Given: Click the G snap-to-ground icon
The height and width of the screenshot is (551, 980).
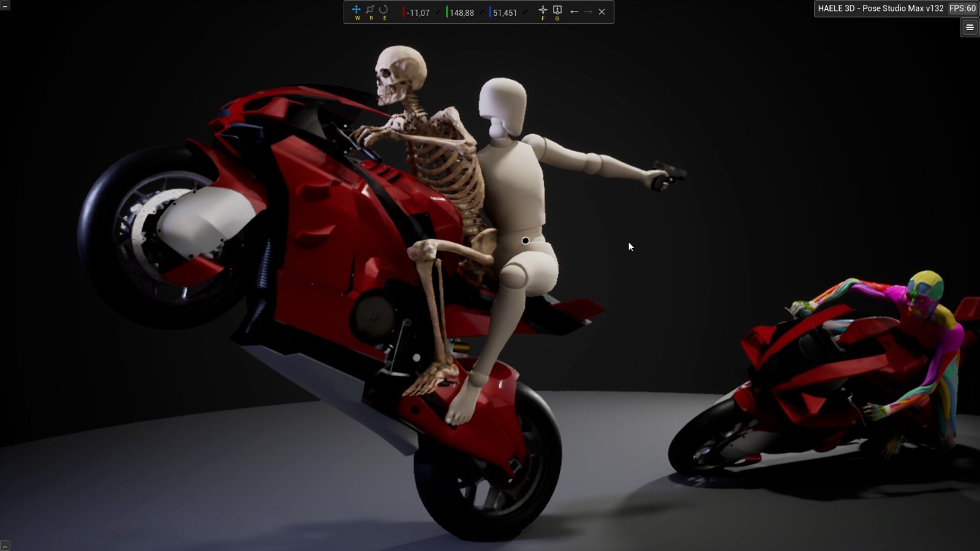Looking at the screenshot, I should coord(557,10).
